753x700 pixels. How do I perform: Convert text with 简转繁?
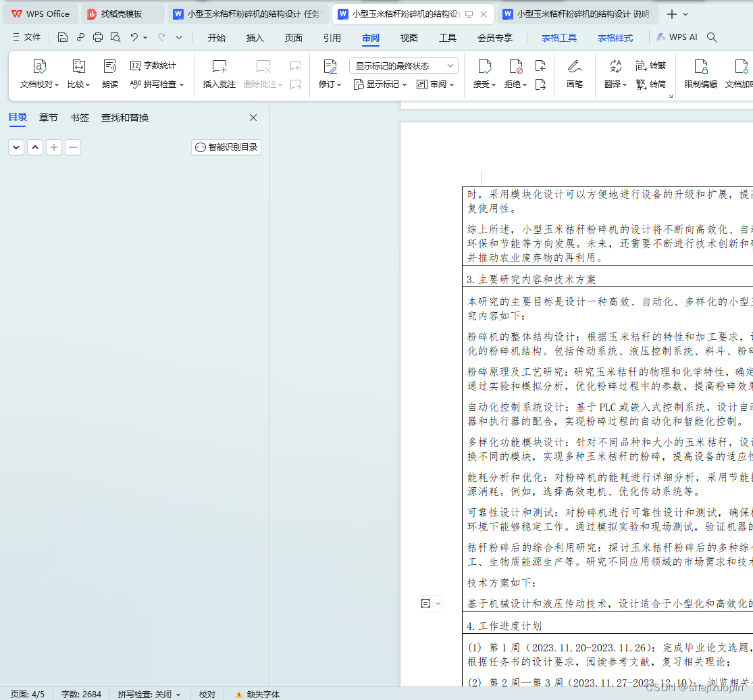tap(651, 66)
